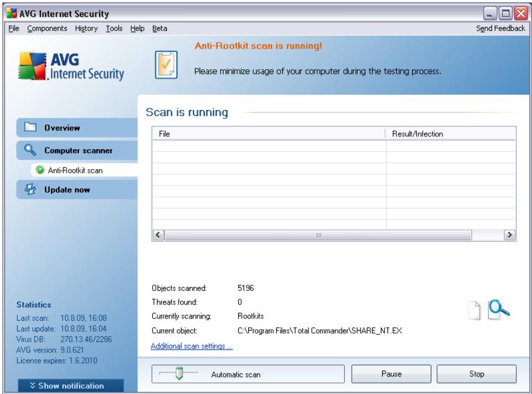Open Additional scan settings link

click(x=192, y=346)
